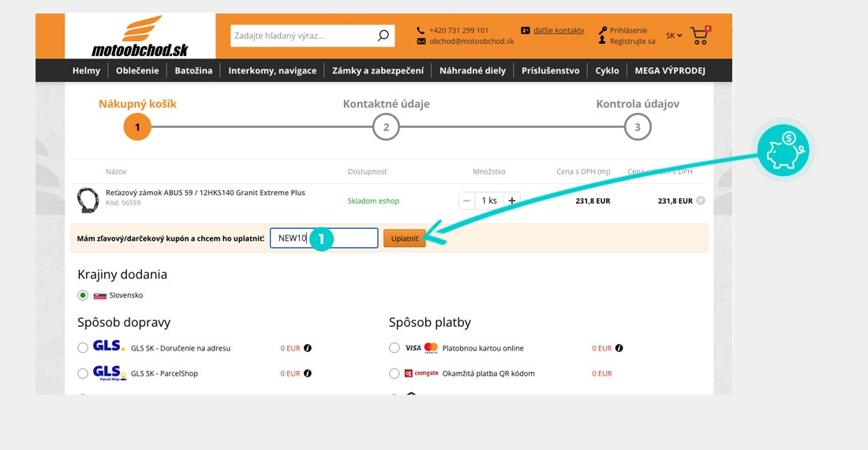Open Interkomy, navigace menu
The width and height of the screenshot is (868, 450).
click(272, 70)
